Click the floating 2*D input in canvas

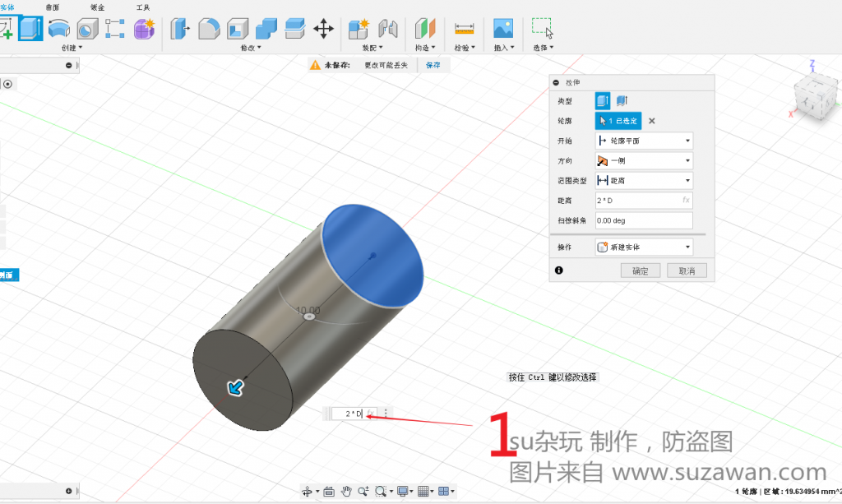pyautogui.click(x=354, y=414)
